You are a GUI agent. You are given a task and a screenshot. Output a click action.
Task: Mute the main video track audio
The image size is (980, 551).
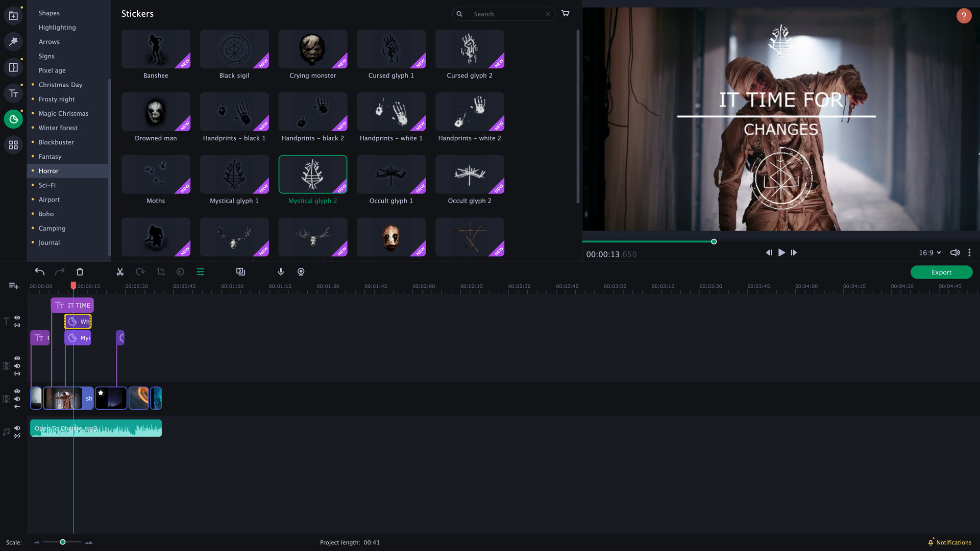click(17, 399)
